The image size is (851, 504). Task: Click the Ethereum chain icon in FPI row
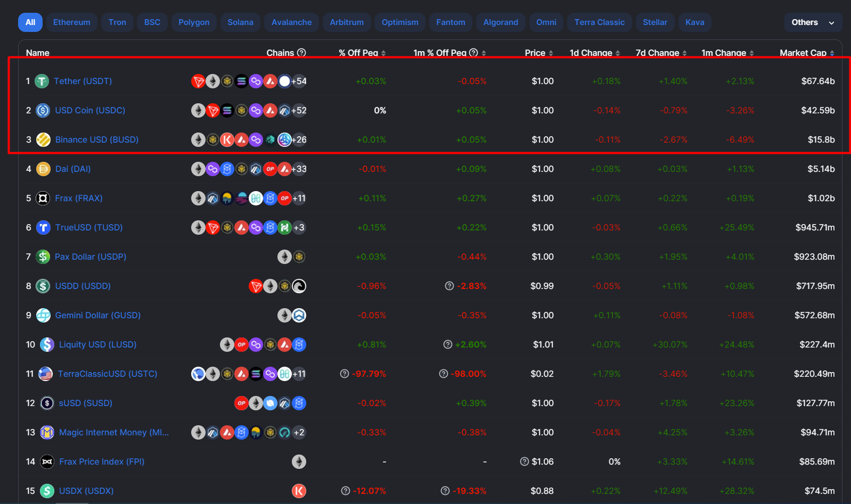(299, 462)
